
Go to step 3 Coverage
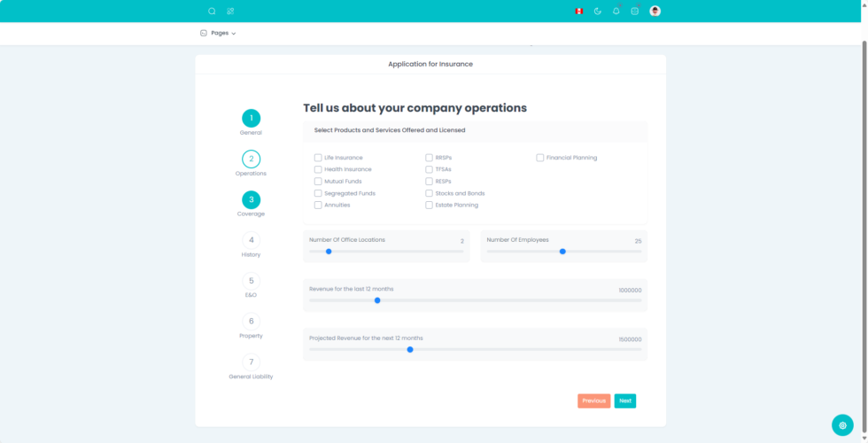click(251, 199)
